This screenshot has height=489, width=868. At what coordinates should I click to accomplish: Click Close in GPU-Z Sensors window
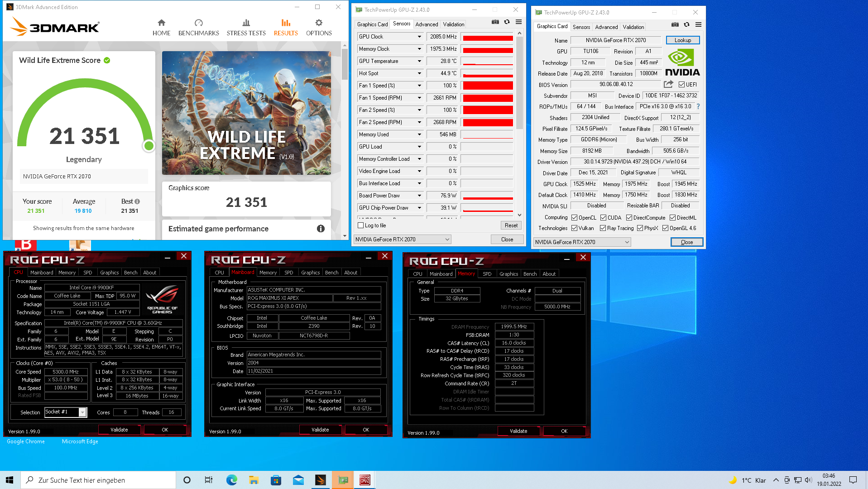click(x=507, y=240)
